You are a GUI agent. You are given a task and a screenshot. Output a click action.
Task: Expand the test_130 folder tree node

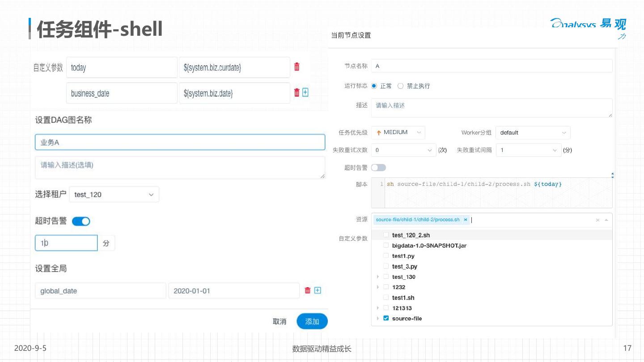click(378, 277)
